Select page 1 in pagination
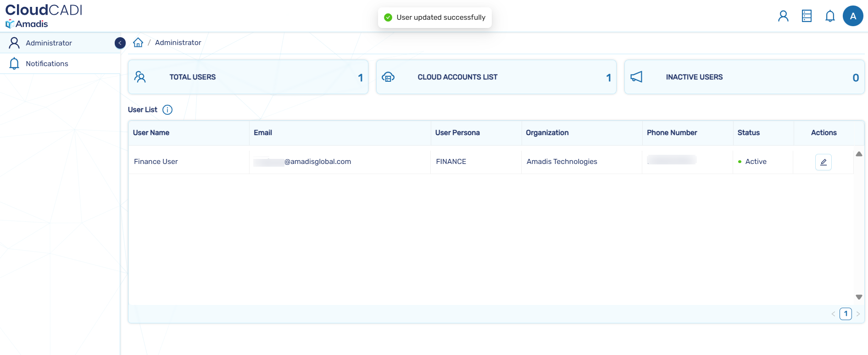Viewport: 868px width, 355px height. point(846,314)
